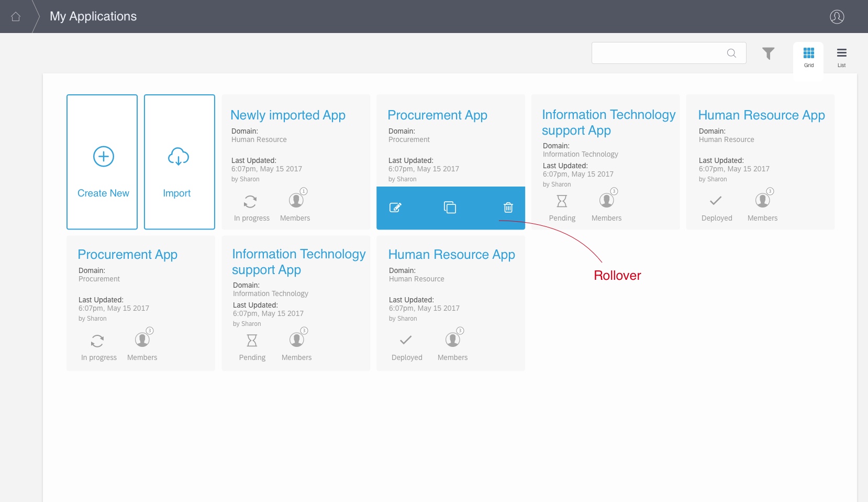Image resolution: width=868 pixels, height=502 pixels.
Task: Open top-row Information Technology support App
Action: (608, 122)
